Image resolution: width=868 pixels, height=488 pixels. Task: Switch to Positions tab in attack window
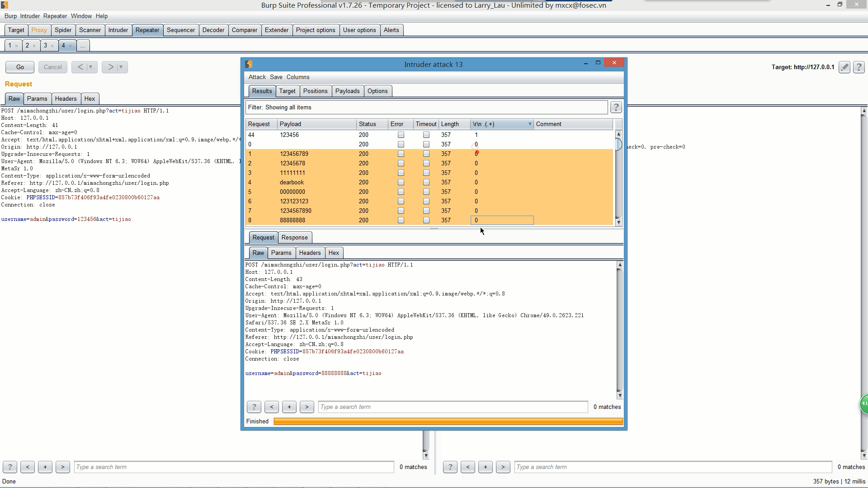[x=315, y=91]
